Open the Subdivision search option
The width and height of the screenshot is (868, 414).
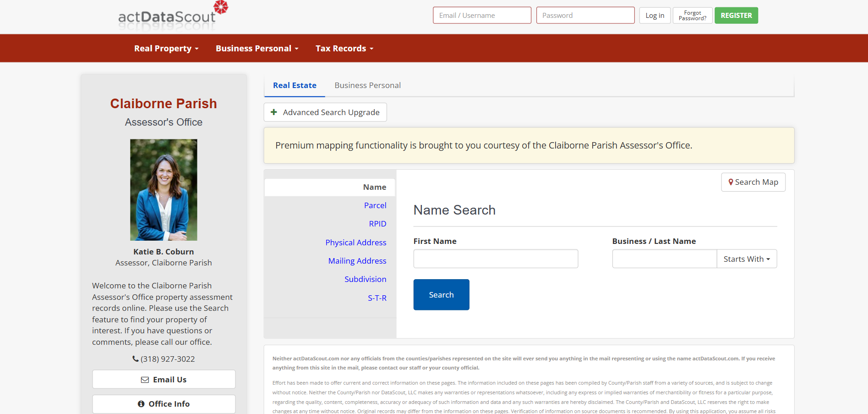coord(365,279)
